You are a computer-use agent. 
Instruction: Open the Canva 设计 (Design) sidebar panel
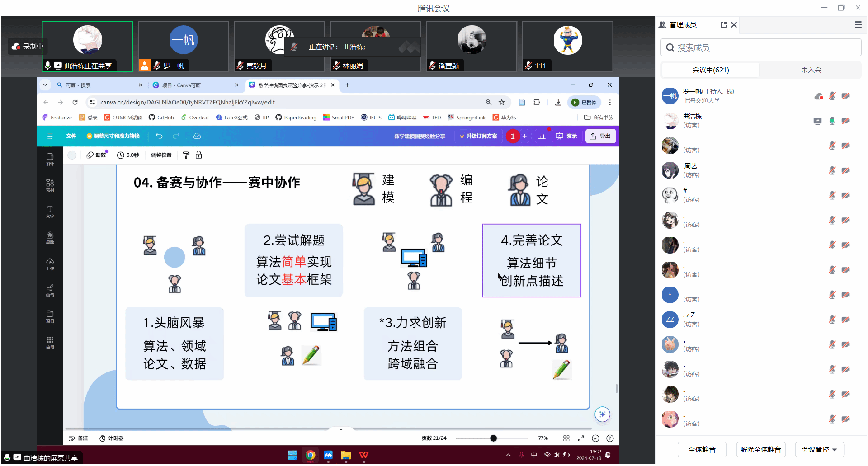(x=50, y=159)
